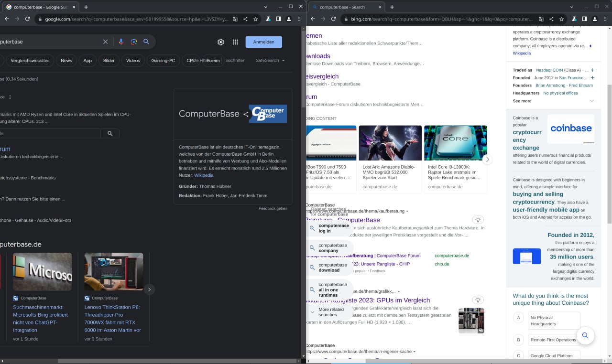The image size is (612, 364).
Task: Open Chrome Labs flask in Google window
Action: (269, 19)
